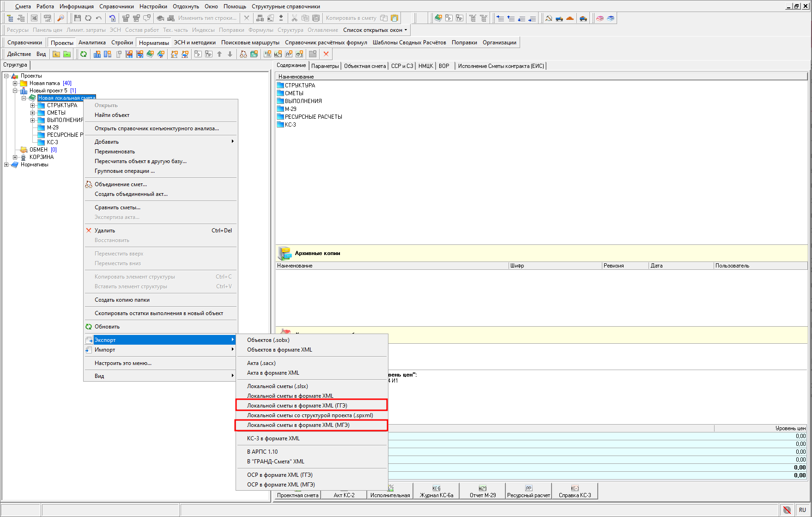The width and height of the screenshot is (812, 517).
Task: Select the КОРЗИНА item in the tree
Action: (x=42, y=157)
